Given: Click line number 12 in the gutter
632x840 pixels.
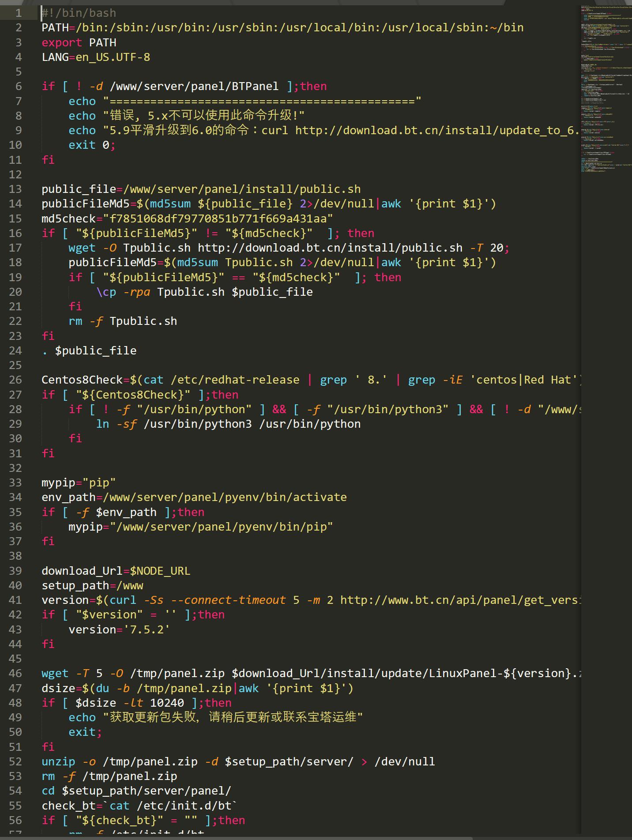Looking at the screenshot, I should click(x=15, y=175).
